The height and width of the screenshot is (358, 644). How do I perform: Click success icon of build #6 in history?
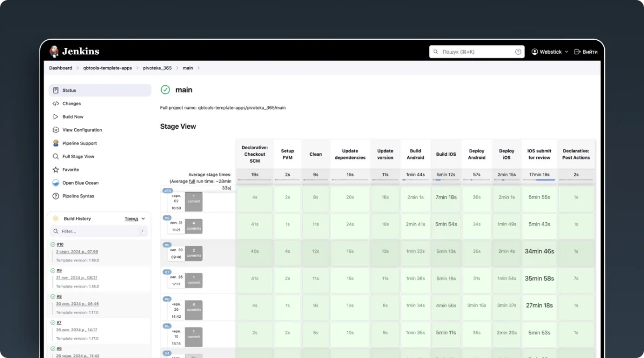[53, 348]
